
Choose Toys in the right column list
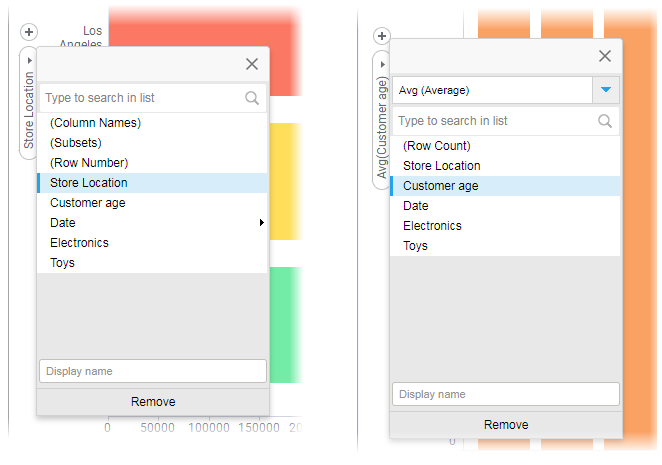(x=415, y=246)
